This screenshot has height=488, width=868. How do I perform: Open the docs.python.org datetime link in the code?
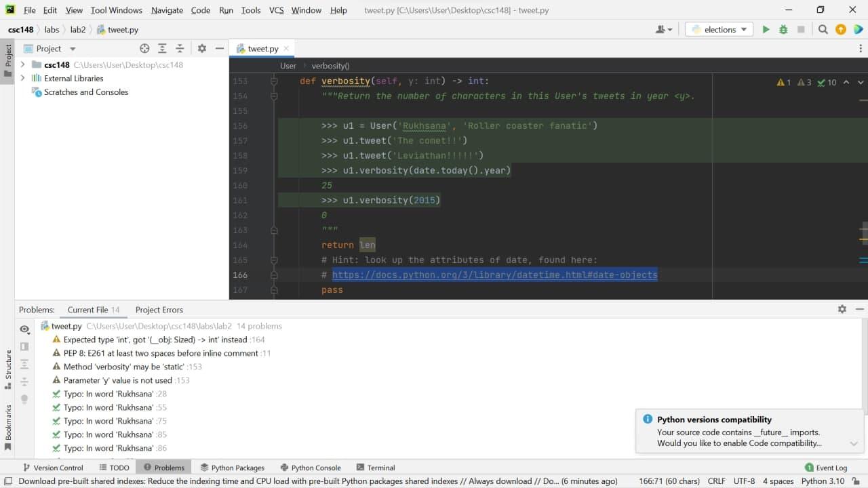point(494,274)
